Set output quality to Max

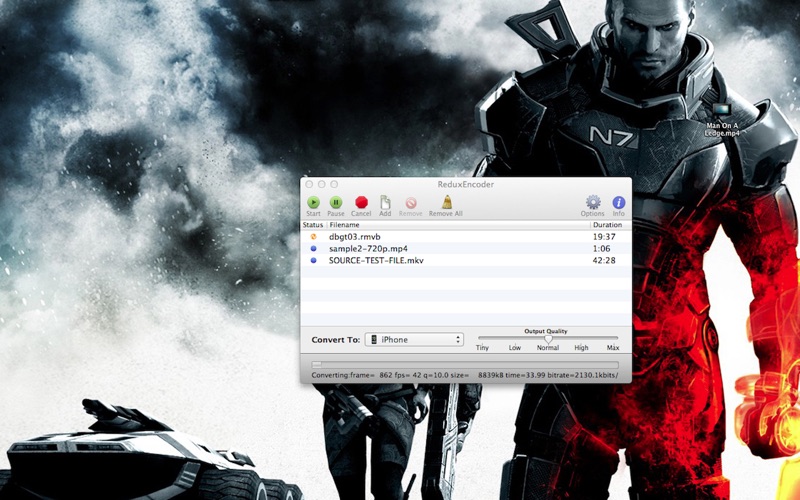(x=613, y=347)
